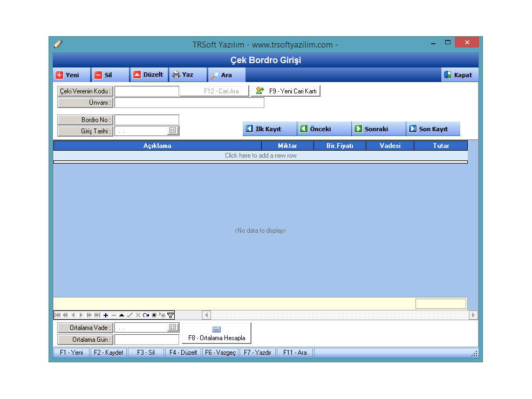
Task: Click the grid navigator Last record icon
Action: (x=97, y=315)
